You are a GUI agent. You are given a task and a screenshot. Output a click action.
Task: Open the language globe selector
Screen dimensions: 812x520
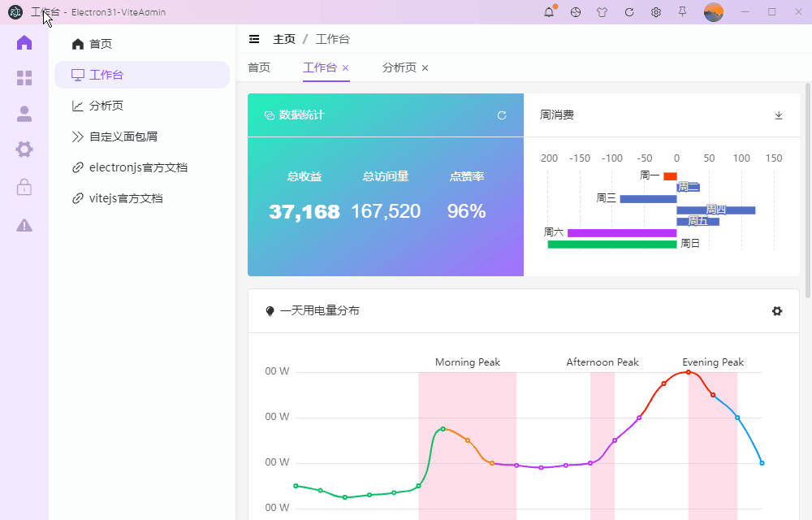[576, 12]
